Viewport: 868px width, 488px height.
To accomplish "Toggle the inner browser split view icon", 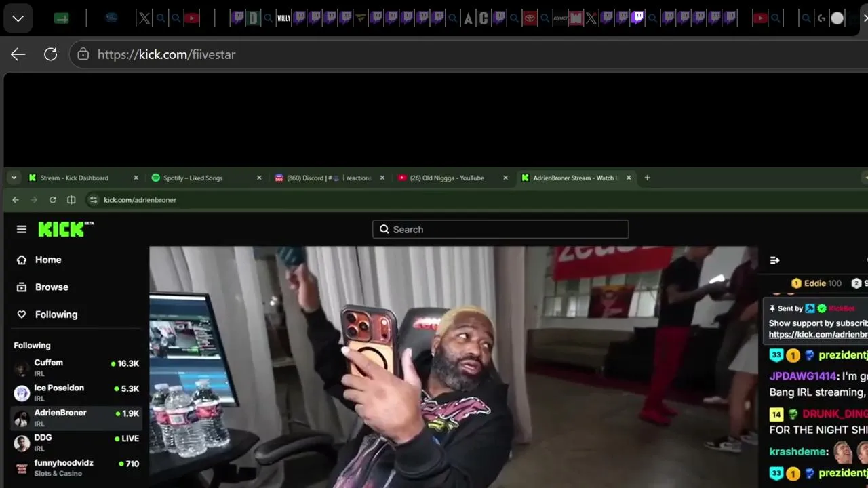I will pos(71,200).
